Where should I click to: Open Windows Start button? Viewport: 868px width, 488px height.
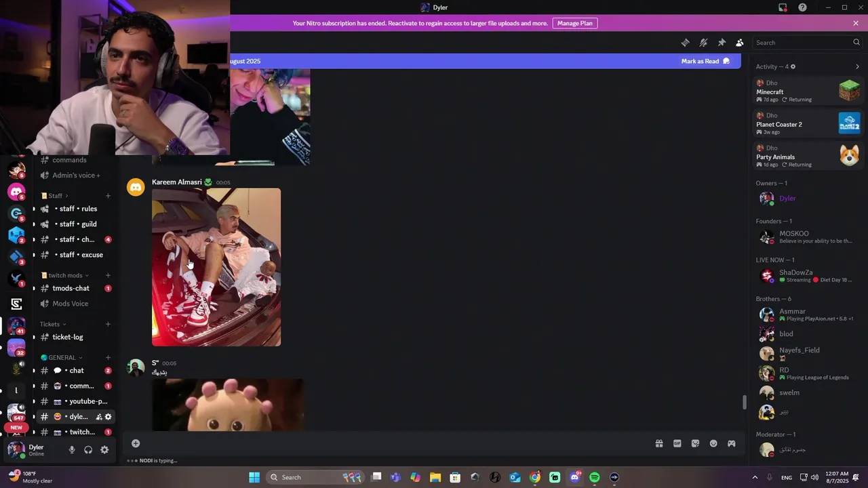[x=254, y=477]
